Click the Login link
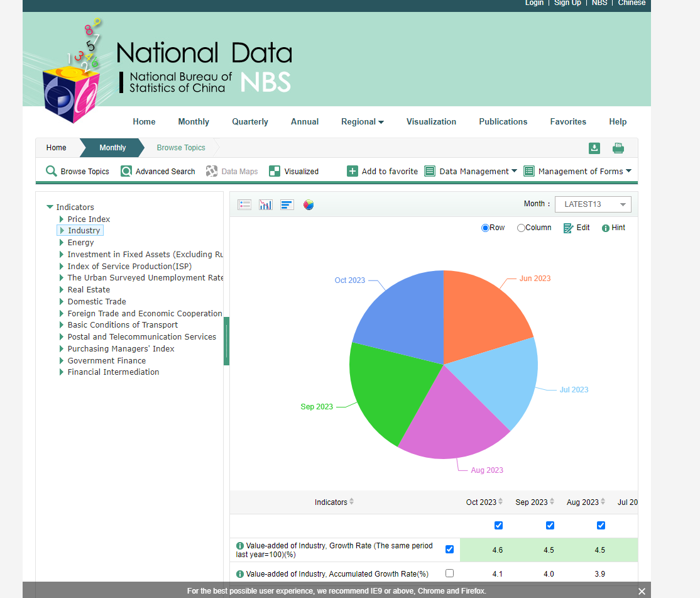Viewport: 700px width, 598px height. pyautogui.click(x=534, y=3)
